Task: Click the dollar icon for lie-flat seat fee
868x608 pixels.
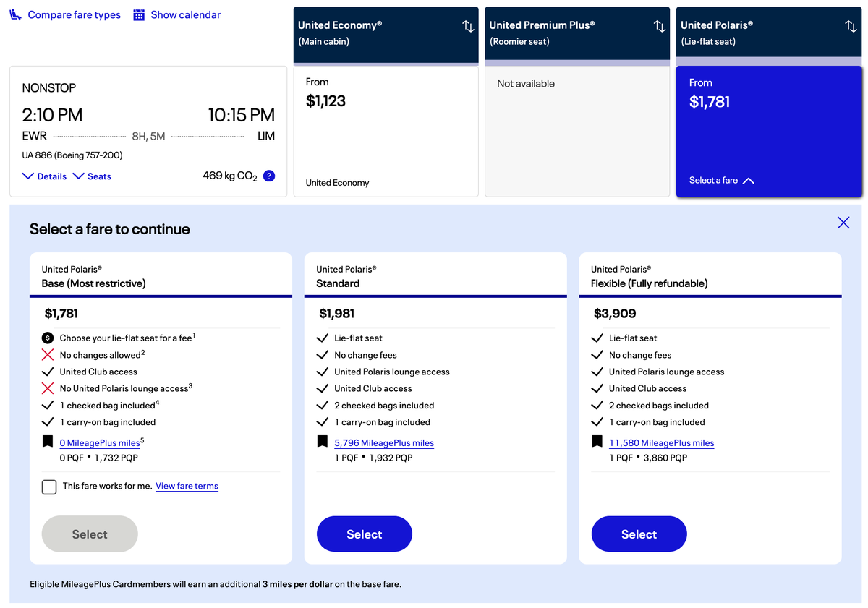Action: click(48, 338)
